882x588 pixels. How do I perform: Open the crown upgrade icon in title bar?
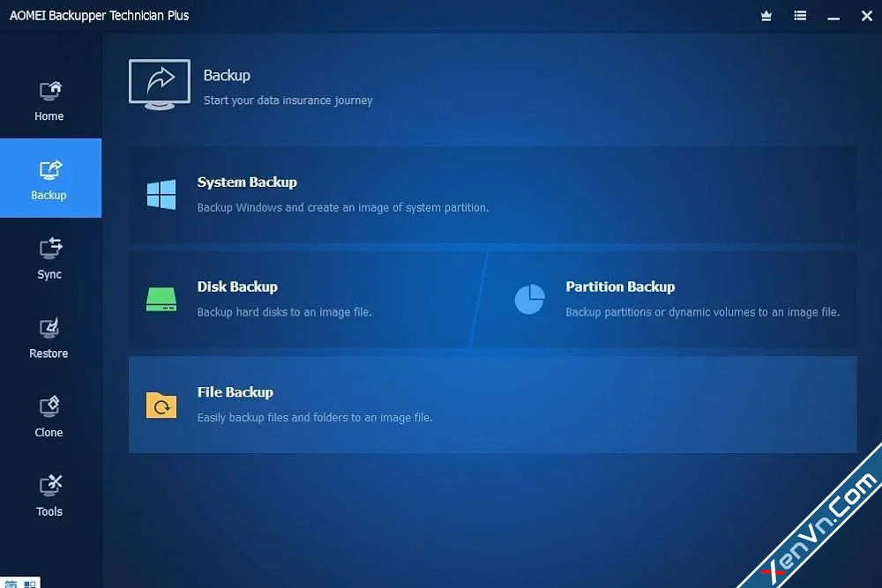(x=766, y=16)
